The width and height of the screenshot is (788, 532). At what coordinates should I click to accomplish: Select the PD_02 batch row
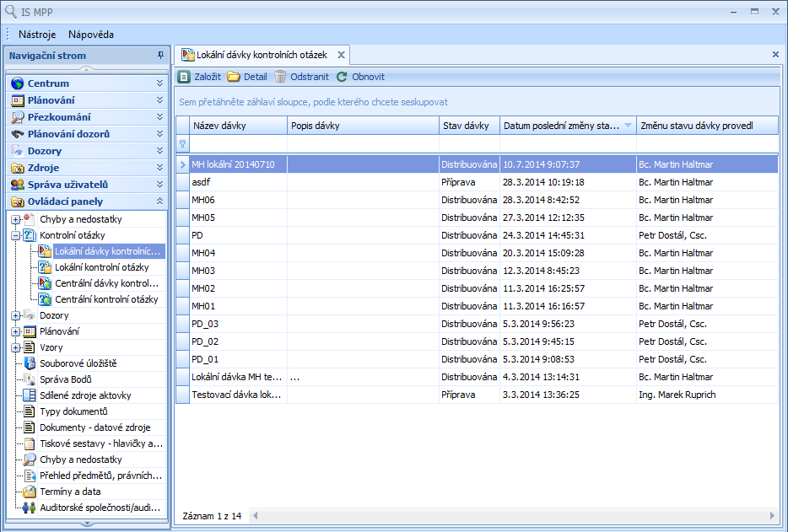tap(477, 341)
